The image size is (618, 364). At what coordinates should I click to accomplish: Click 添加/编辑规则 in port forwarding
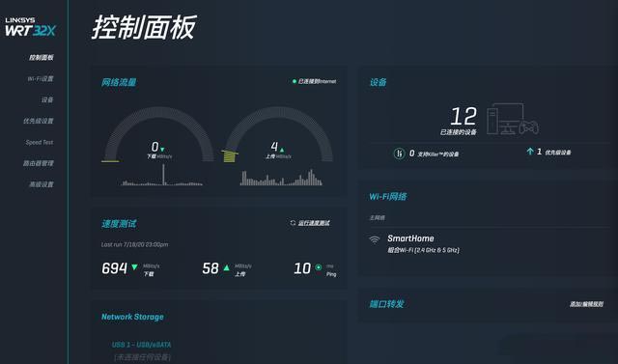(586, 304)
